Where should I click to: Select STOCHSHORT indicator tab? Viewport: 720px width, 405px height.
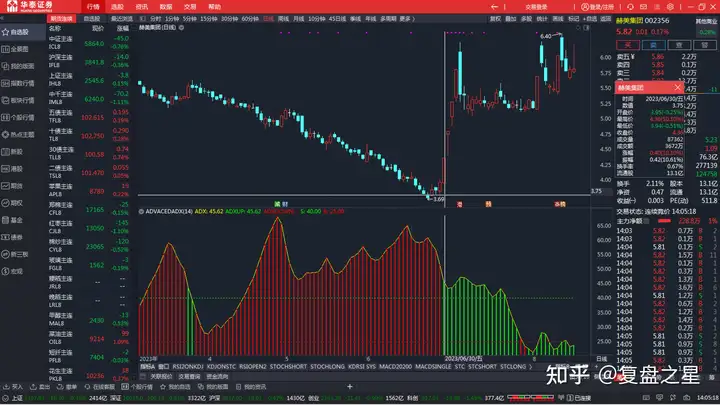(288, 366)
